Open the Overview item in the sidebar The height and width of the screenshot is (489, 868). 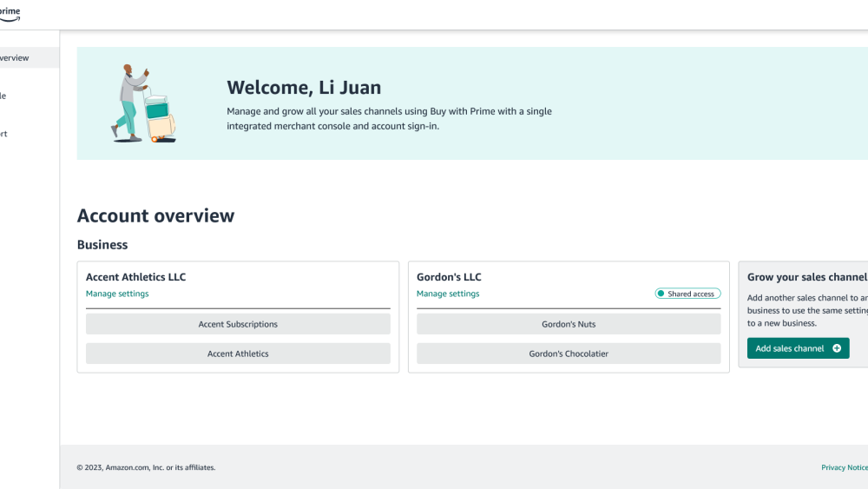point(15,58)
